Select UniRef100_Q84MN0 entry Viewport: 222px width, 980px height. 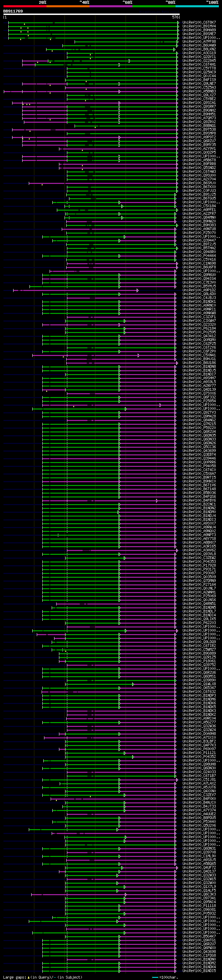click(199, 217)
